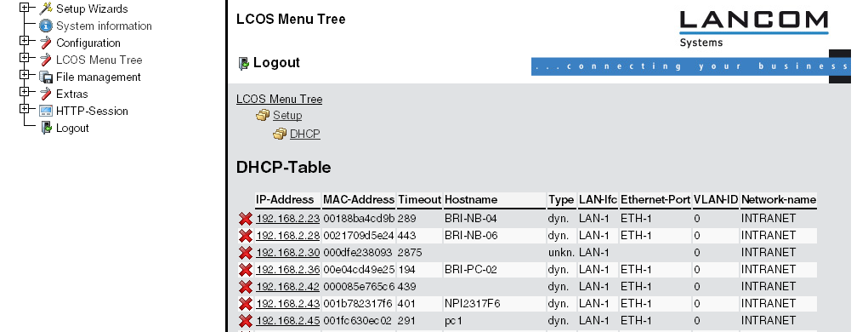Image resolution: width=868 pixels, height=332 pixels.
Task: Click the DHCP folder icon in breadcrumb
Action: [x=280, y=135]
